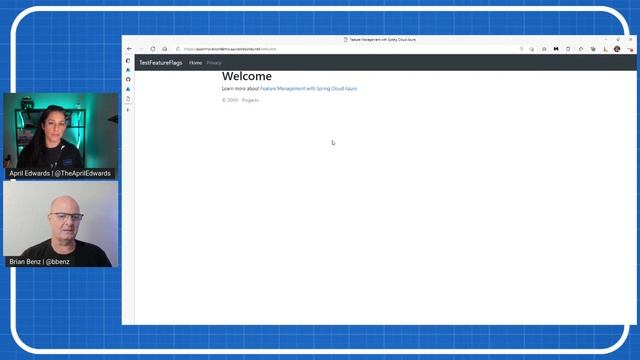Click the zoom magnifier icon in the address bar
This screenshot has width=640, height=360.
[521, 49]
